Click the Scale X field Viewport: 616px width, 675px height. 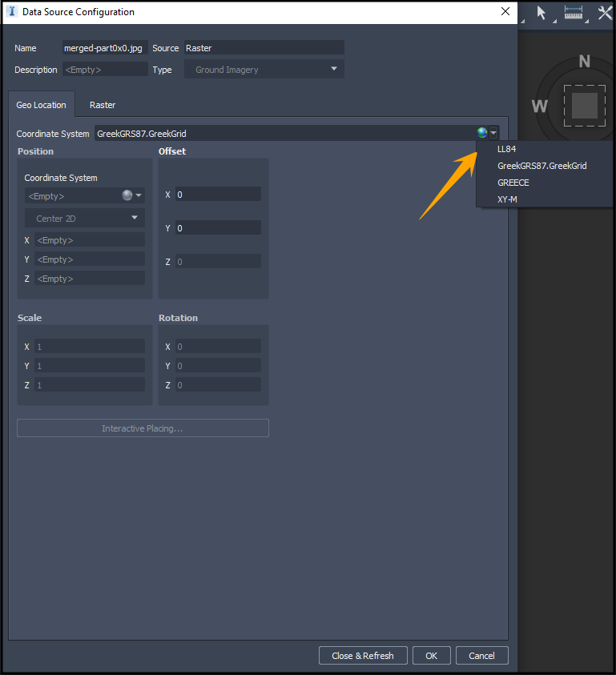(x=90, y=347)
